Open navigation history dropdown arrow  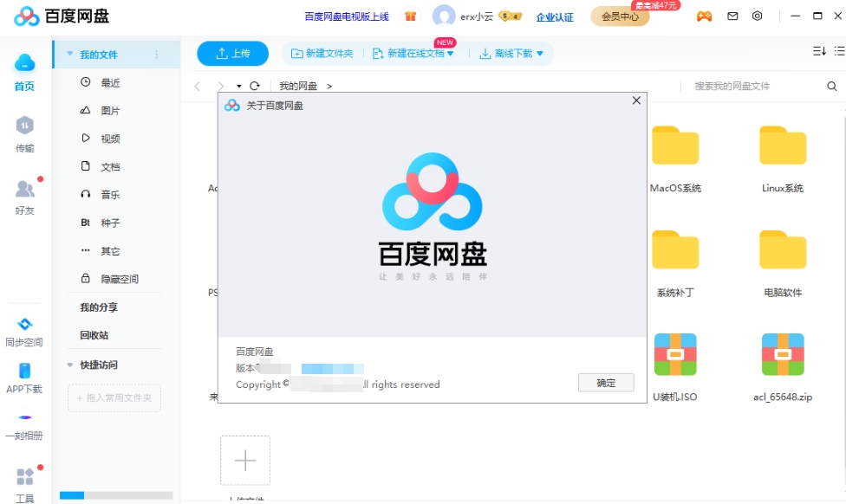click(x=239, y=87)
